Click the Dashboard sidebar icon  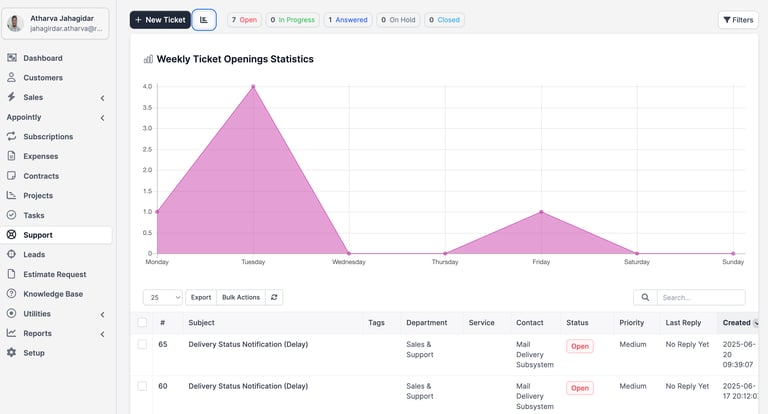click(x=12, y=58)
